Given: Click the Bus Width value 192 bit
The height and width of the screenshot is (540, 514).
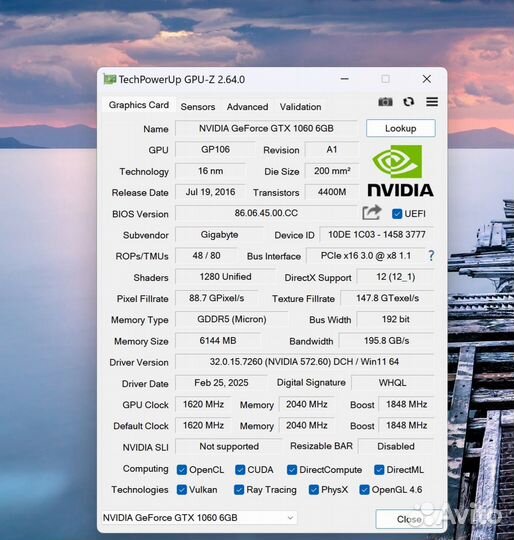Looking at the screenshot, I should click(x=396, y=319).
